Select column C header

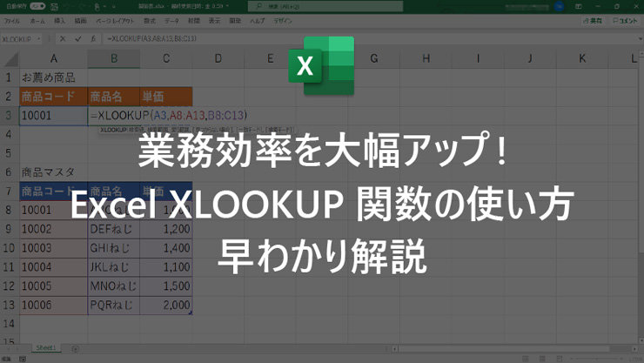coord(166,58)
